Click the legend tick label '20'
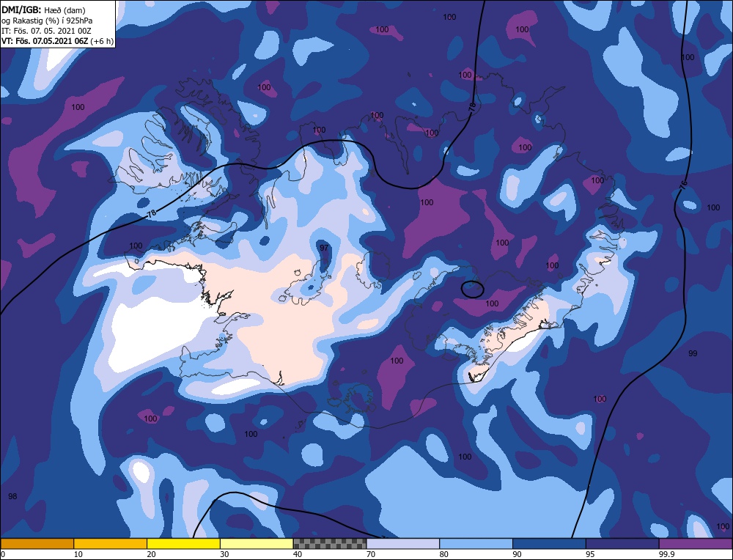The height and width of the screenshot is (560, 733). (152, 554)
